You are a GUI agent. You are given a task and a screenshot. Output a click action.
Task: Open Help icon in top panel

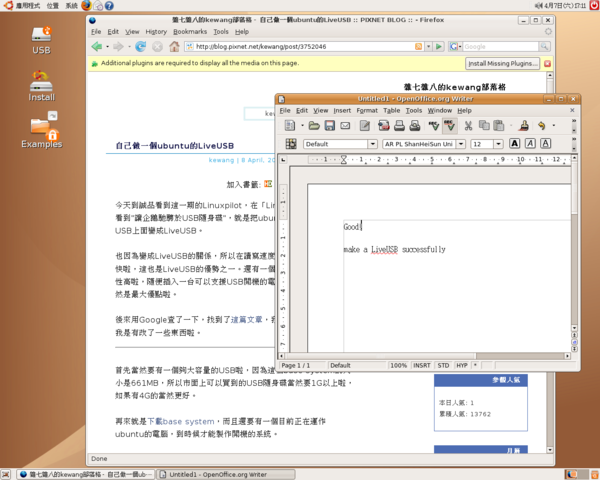(x=109, y=5)
